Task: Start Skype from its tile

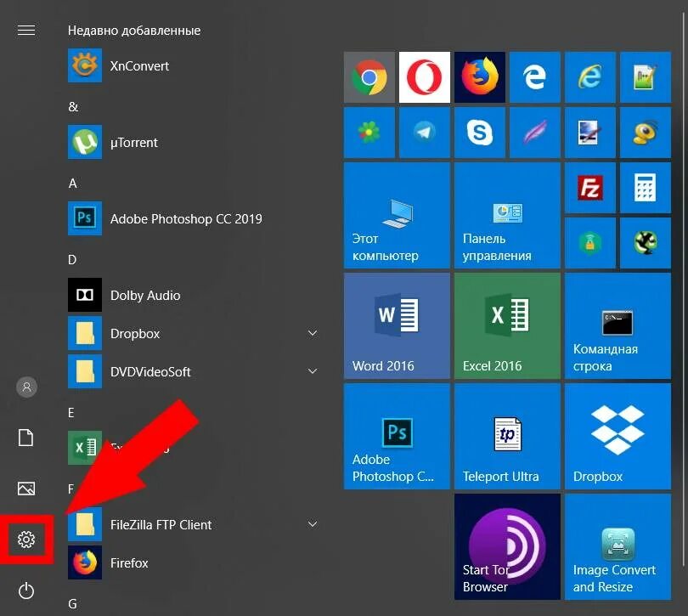Action: (x=479, y=133)
